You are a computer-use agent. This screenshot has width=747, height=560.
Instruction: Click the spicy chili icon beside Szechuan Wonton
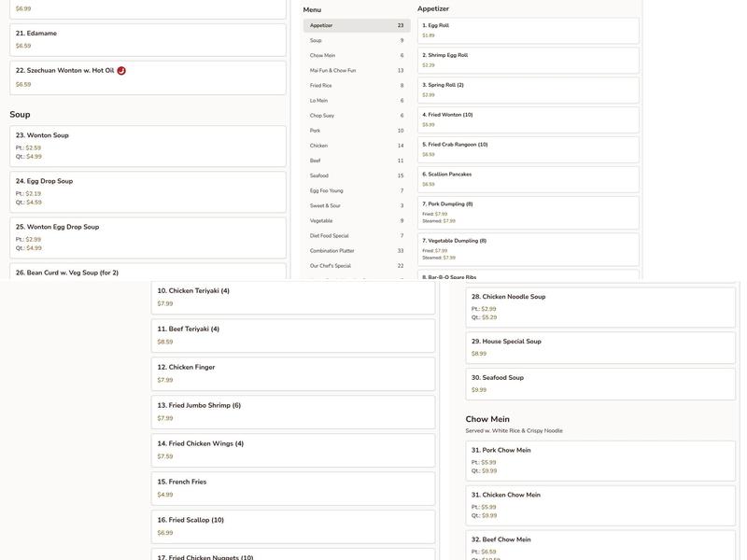click(121, 71)
